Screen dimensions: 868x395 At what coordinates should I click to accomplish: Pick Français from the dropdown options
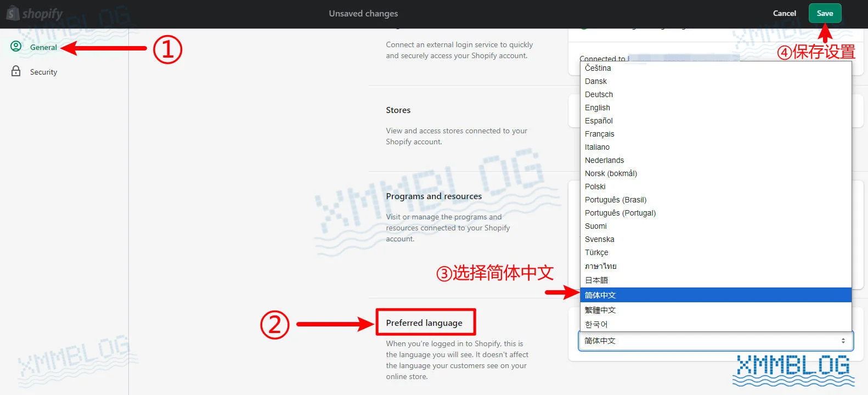(x=715, y=134)
